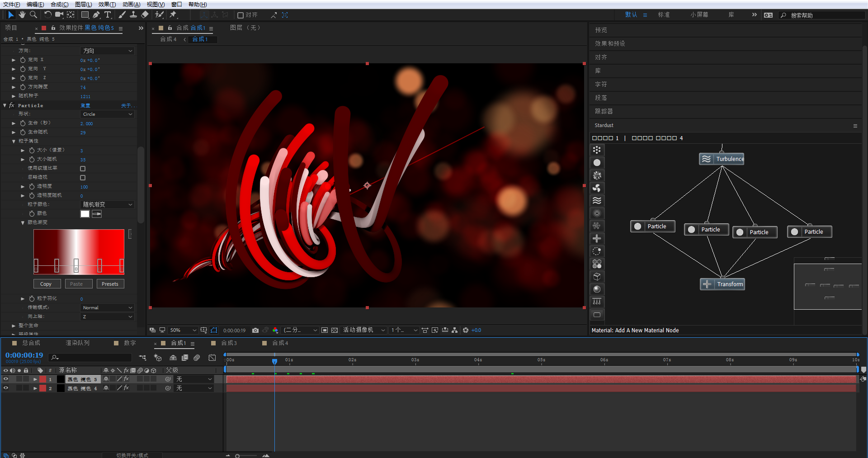Open the 粒子颜色 随机渐变 dropdown
This screenshot has height=458, width=868.
[x=108, y=205]
